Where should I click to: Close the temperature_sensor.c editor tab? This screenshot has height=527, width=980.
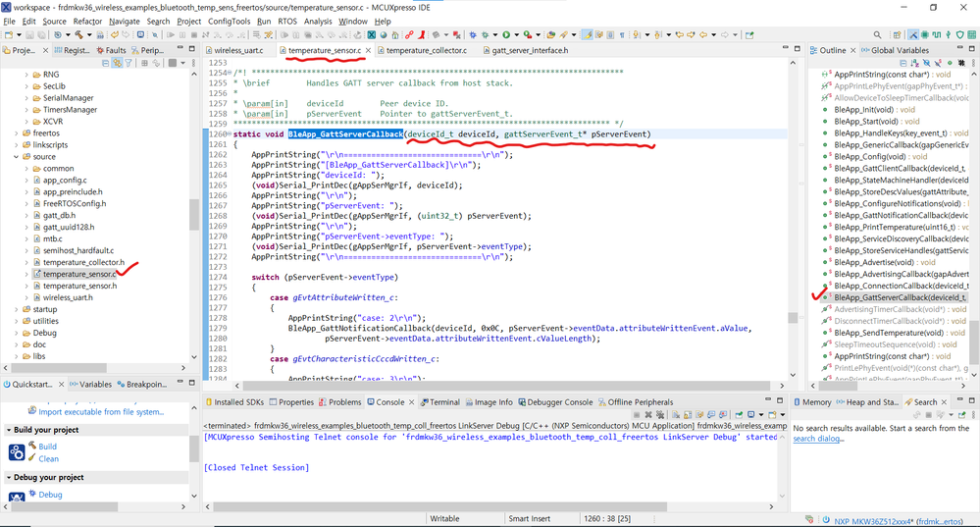[x=368, y=50]
